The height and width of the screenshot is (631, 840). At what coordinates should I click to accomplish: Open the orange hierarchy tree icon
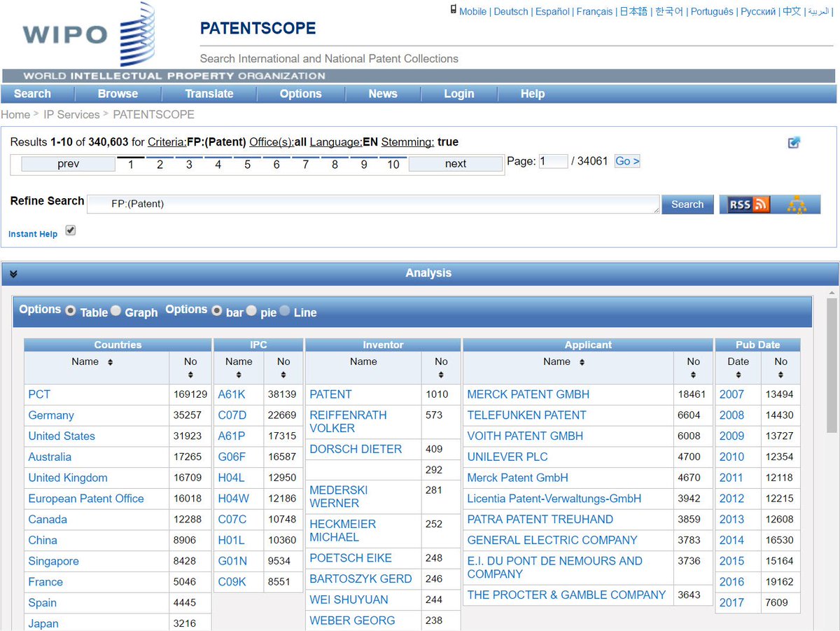click(797, 204)
